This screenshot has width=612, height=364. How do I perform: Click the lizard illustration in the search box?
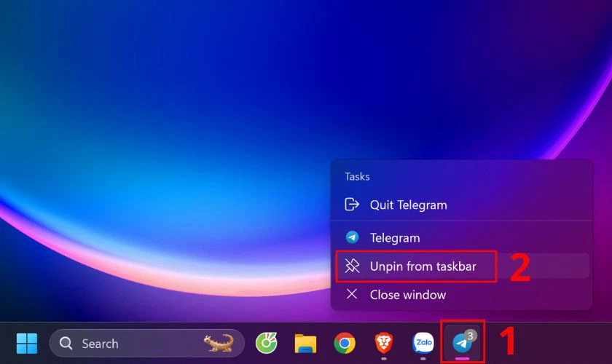point(219,343)
